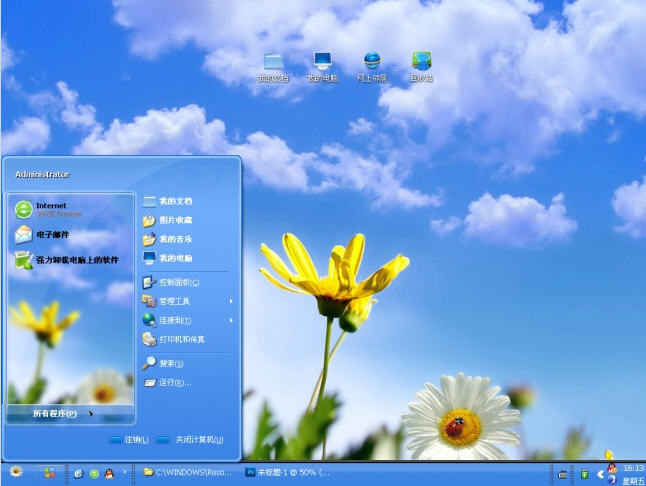
Task: Click the blue round tray icon below QQ
Action: (x=612, y=480)
